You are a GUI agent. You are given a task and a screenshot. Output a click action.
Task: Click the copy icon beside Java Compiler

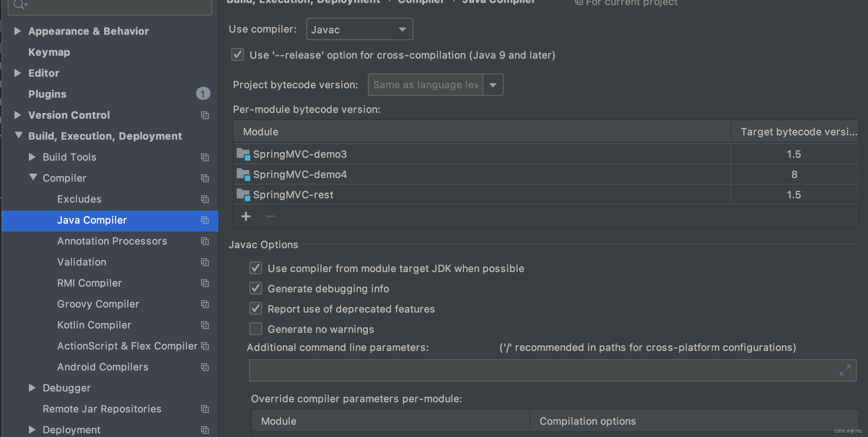click(205, 220)
